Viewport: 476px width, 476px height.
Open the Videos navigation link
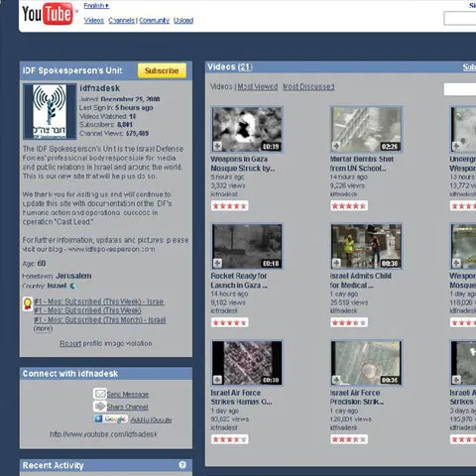click(94, 21)
